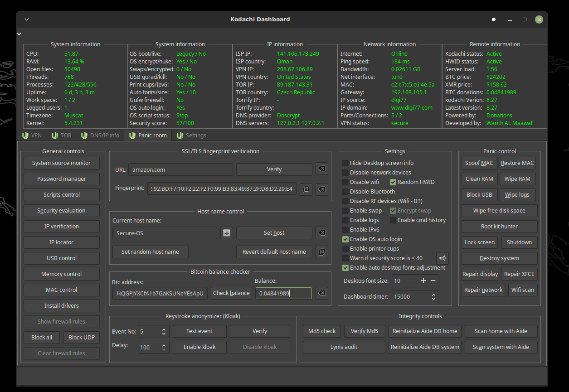569x392 pixels.
Task: Click Wipe RAM button
Action: click(518, 179)
